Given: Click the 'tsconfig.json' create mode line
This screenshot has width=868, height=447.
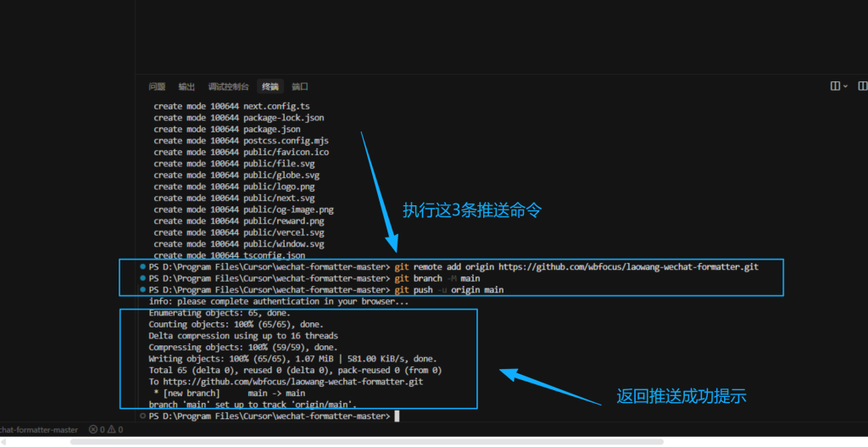Looking at the screenshot, I should (229, 255).
